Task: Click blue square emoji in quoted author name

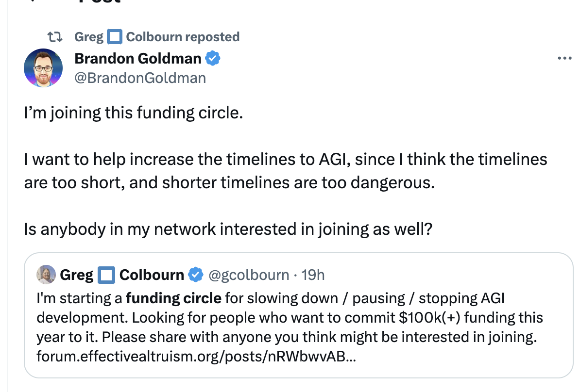Action: [106, 275]
